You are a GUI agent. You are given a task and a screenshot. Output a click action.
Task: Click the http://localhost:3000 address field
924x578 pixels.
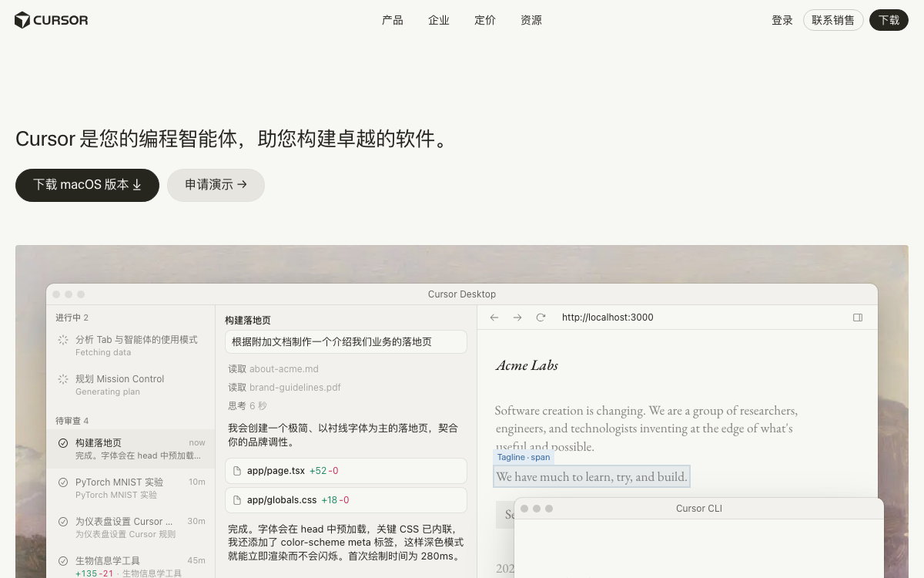pos(608,318)
